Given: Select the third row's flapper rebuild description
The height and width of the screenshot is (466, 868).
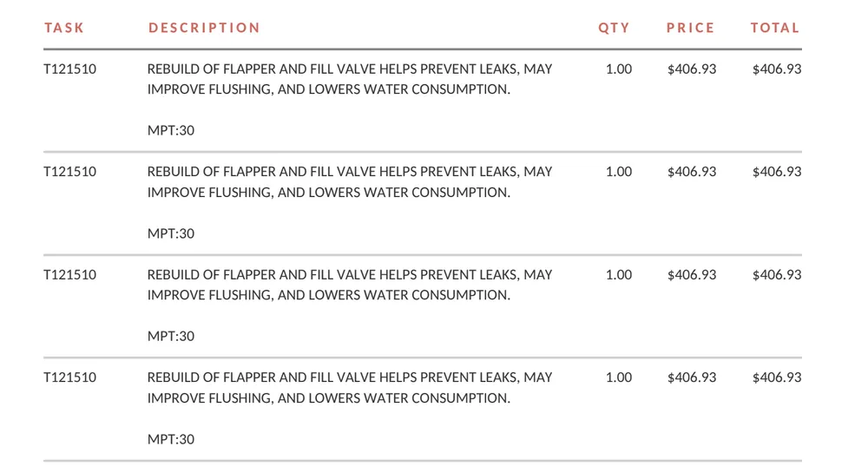Looking at the screenshot, I should point(349,285).
